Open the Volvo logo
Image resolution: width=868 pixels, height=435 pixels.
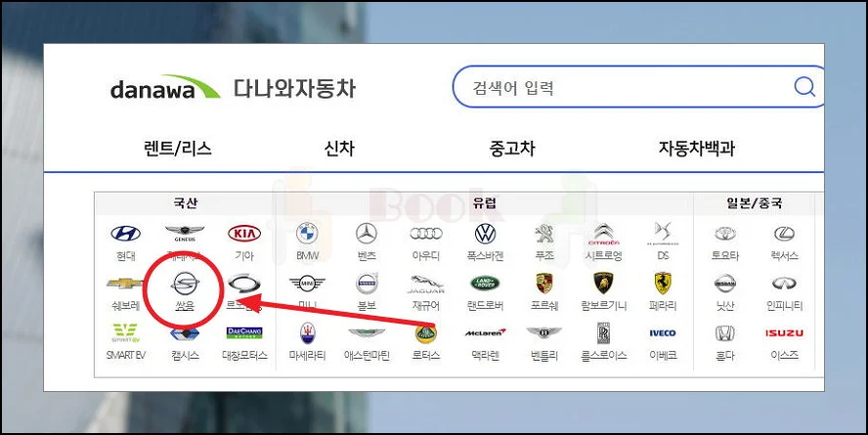point(367,283)
